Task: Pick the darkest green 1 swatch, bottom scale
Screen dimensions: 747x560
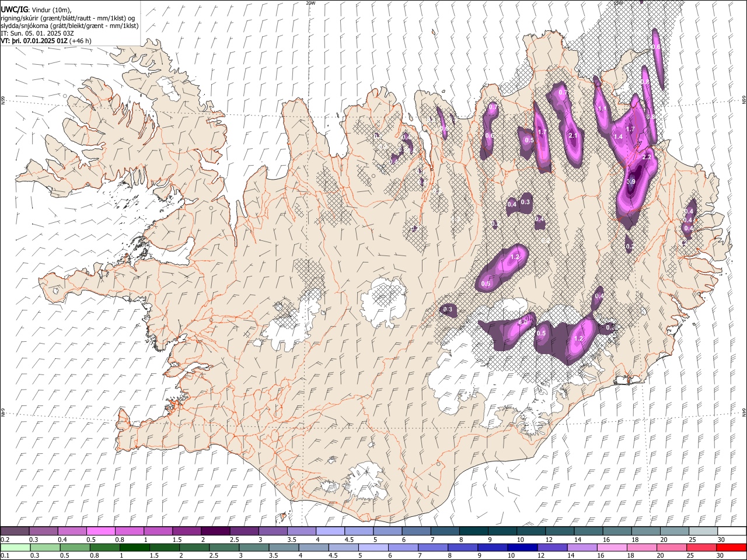Action: point(135,547)
